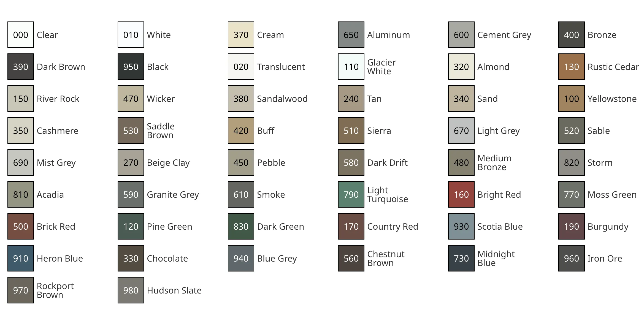Select the 160 Bright Red swatch
This screenshot has height=326, width=644.
[x=461, y=194]
